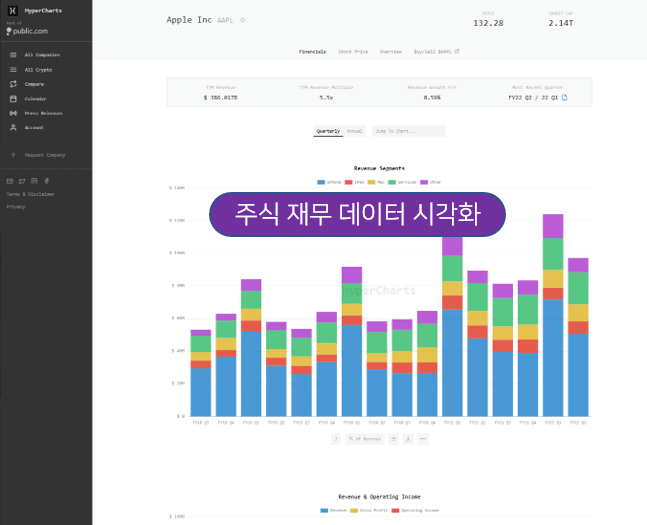Open the Facebook icon in sidebar footer
This screenshot has height=525, width=647.
(x=47, y=181)
